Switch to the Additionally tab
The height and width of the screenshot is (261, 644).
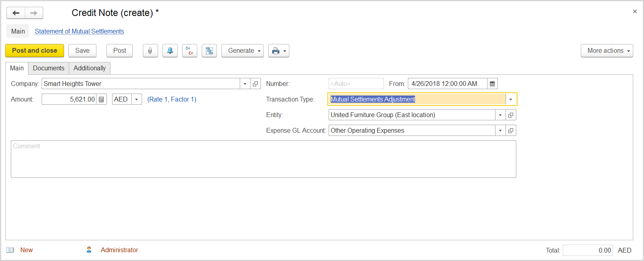pos(90,68)
